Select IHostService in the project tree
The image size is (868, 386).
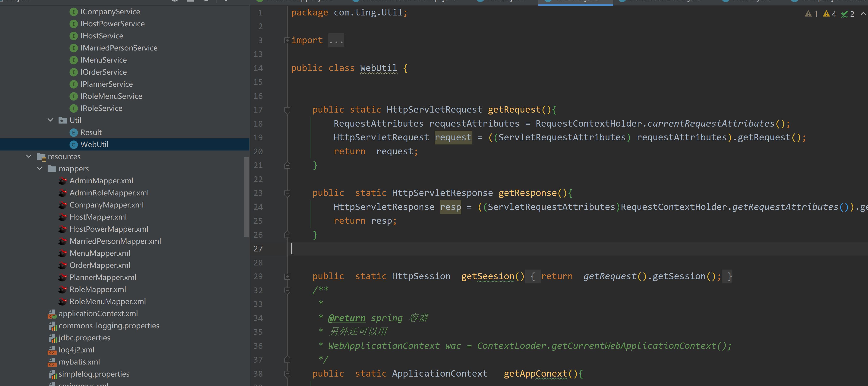101,36
